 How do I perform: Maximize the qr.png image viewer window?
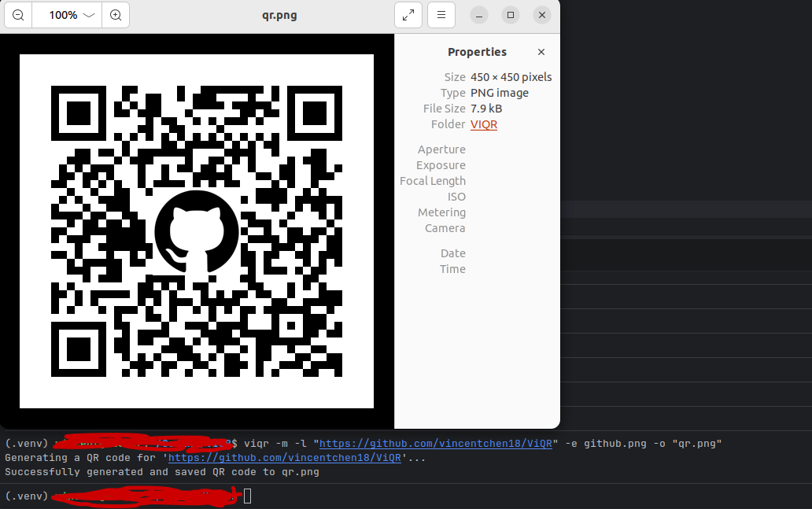click(x=511, y=15)
